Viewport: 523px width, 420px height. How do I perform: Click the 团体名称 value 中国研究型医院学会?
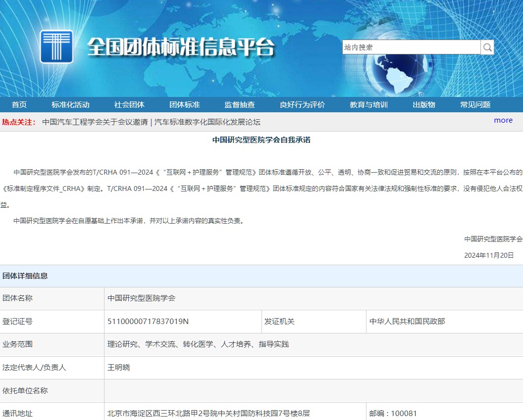(142, 298)
